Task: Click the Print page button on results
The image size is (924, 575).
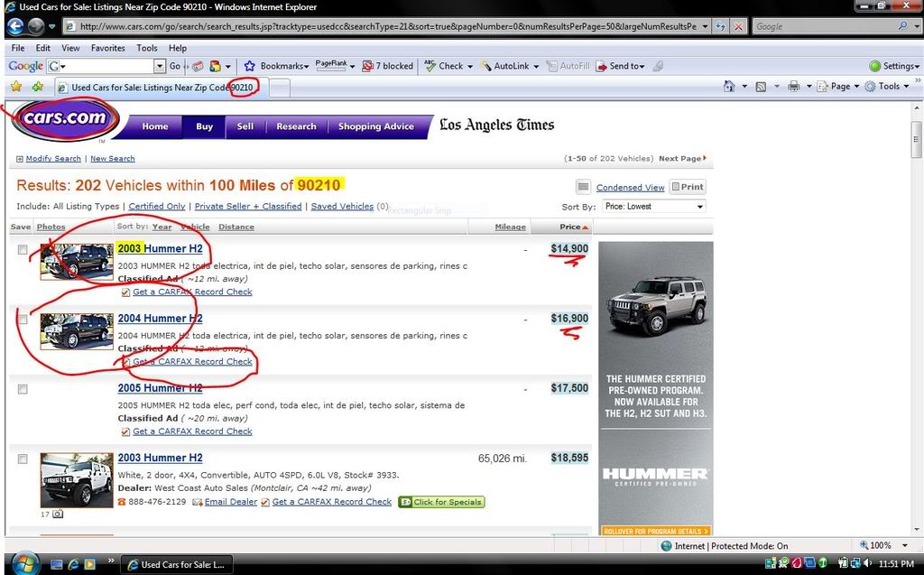Action: pos(688,187)
